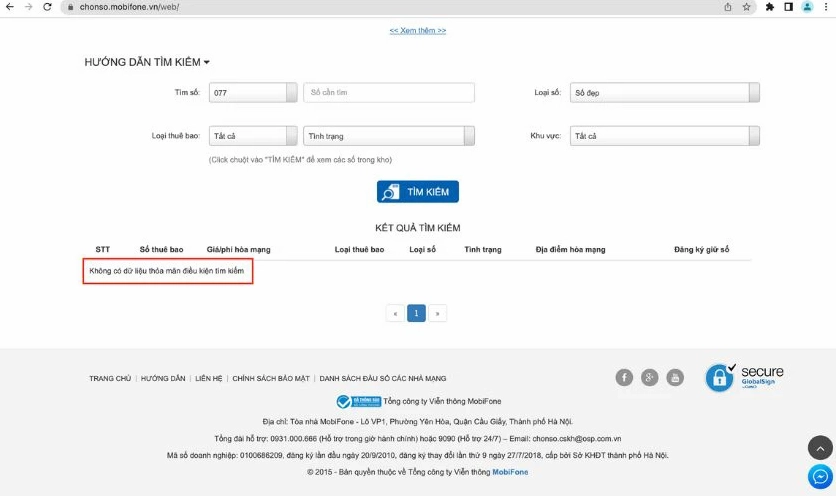Reload the chonso.mobifone.vn page
This screenshot has width=836, height=496.
tap(47, 7)
